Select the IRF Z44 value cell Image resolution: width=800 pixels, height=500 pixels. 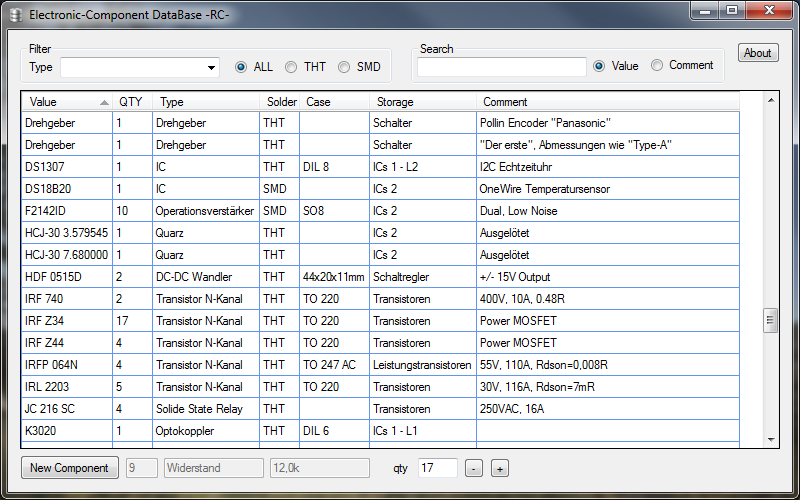tap(67, 342)
